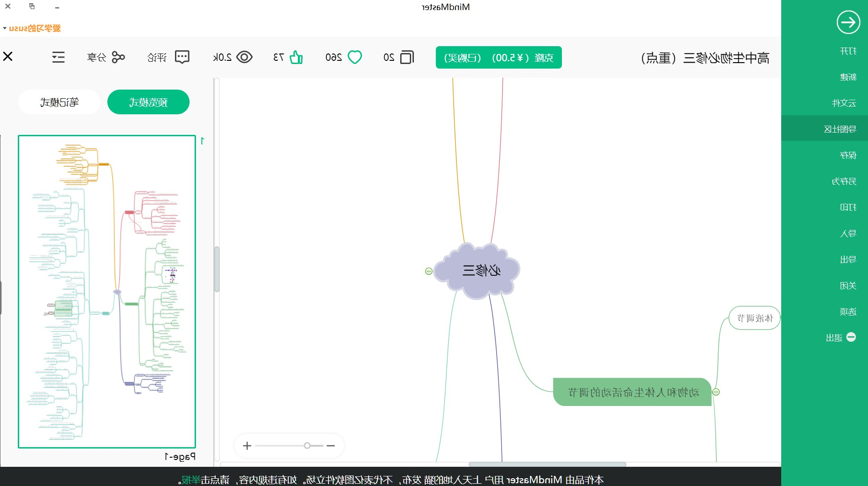
Task: Favorite the map with heart icon
Action: click(x=355, y=57)
